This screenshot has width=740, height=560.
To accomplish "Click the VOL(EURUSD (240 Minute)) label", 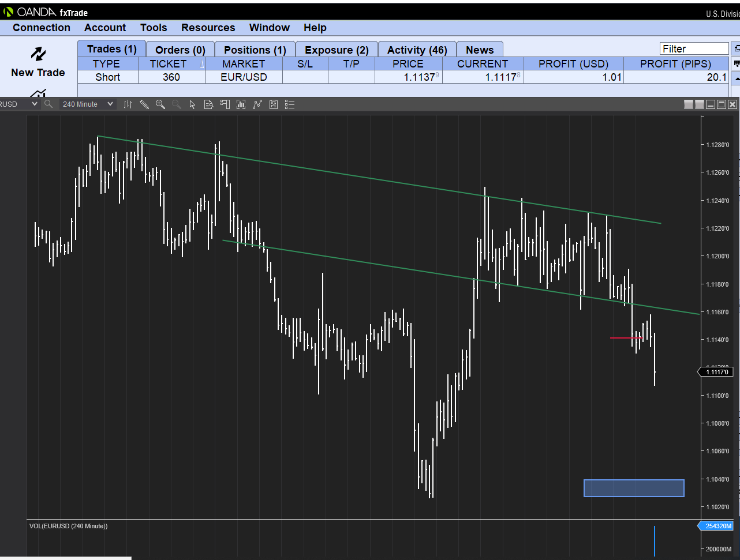I will pos(68,526).
